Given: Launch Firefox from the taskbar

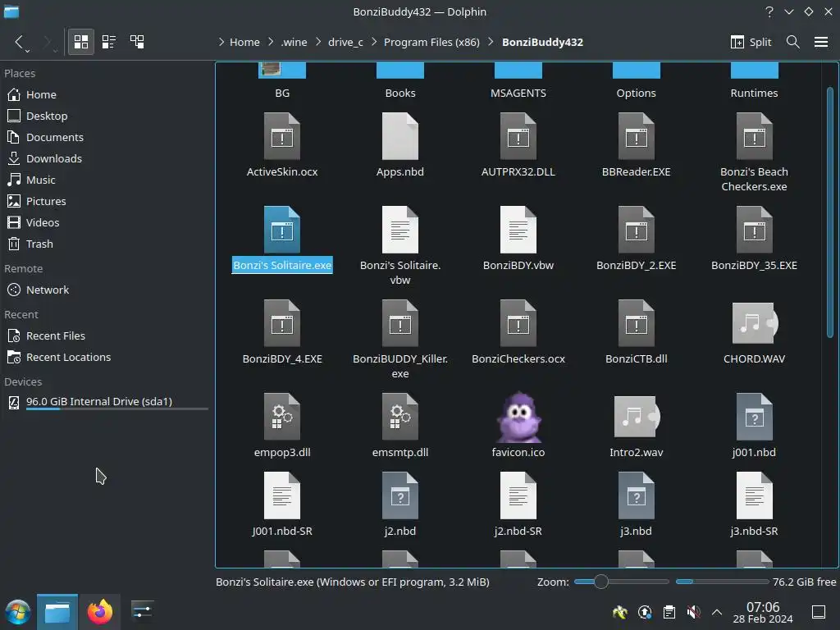Looking at the screenshot, I should point(100,612).
